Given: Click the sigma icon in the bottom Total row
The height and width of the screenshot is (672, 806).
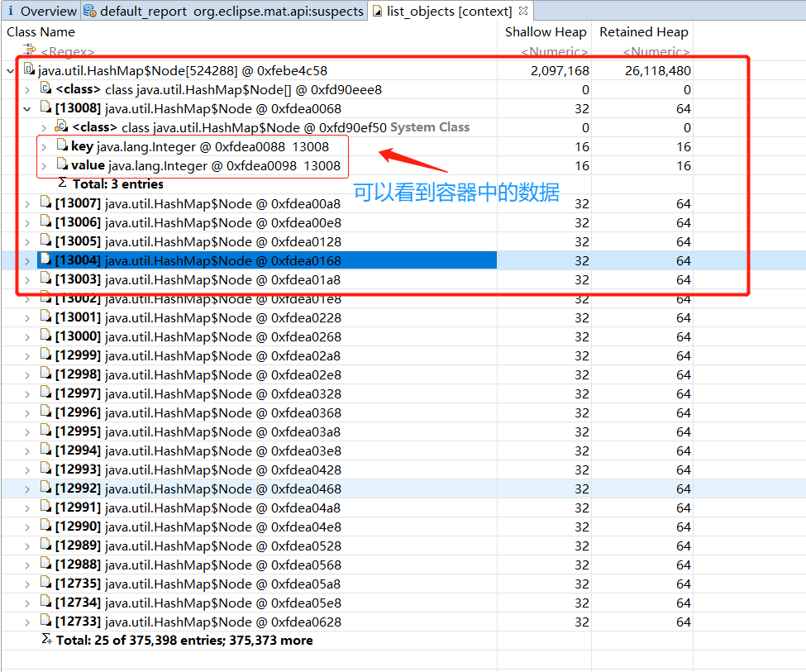Looking at the screenshot, I should click(x=47, y=641).
